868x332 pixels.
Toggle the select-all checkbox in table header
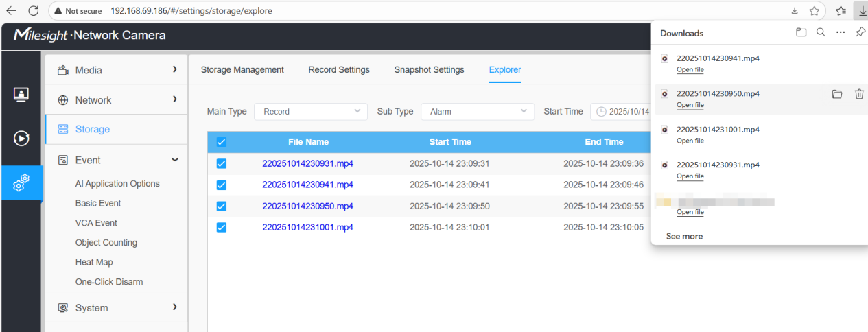click(x=221, y=142)
